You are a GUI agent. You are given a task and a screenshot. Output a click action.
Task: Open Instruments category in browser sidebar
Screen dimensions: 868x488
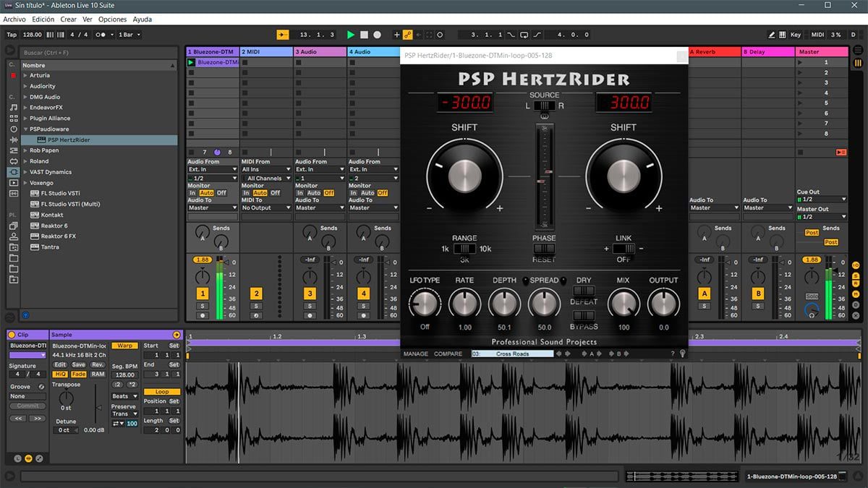pos(13,129)
